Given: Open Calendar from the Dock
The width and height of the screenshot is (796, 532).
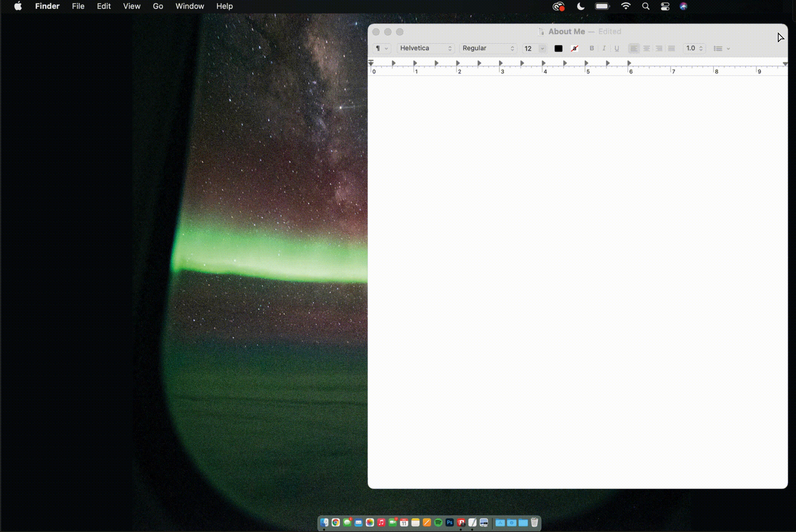Looking at the screenshot, I should [x=404, y=522].
